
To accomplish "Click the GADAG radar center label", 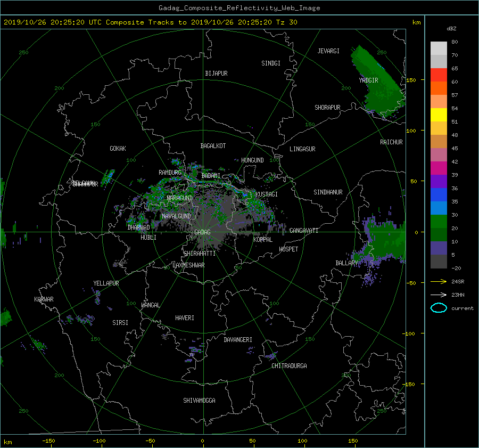I will pyautogui.click(x=203, y=232).
